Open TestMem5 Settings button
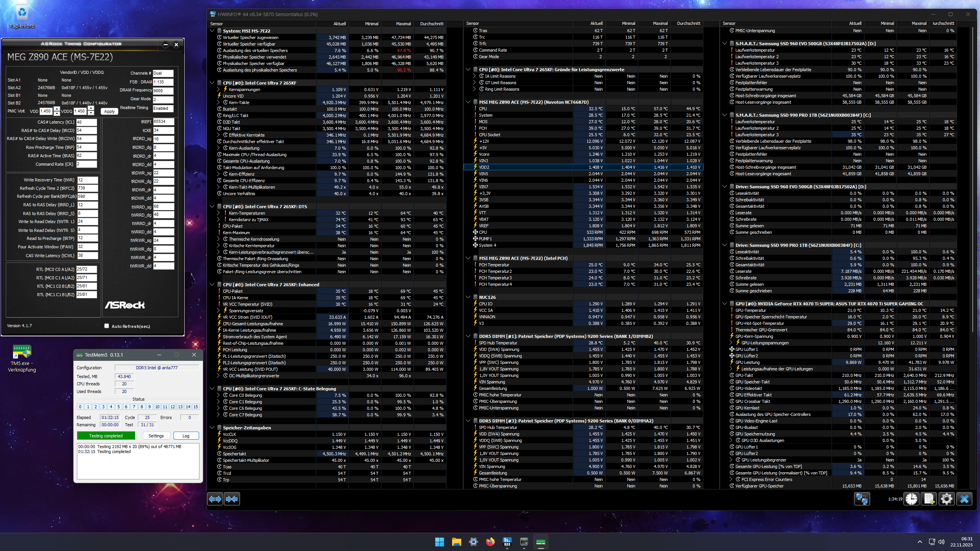 [156, 436]
